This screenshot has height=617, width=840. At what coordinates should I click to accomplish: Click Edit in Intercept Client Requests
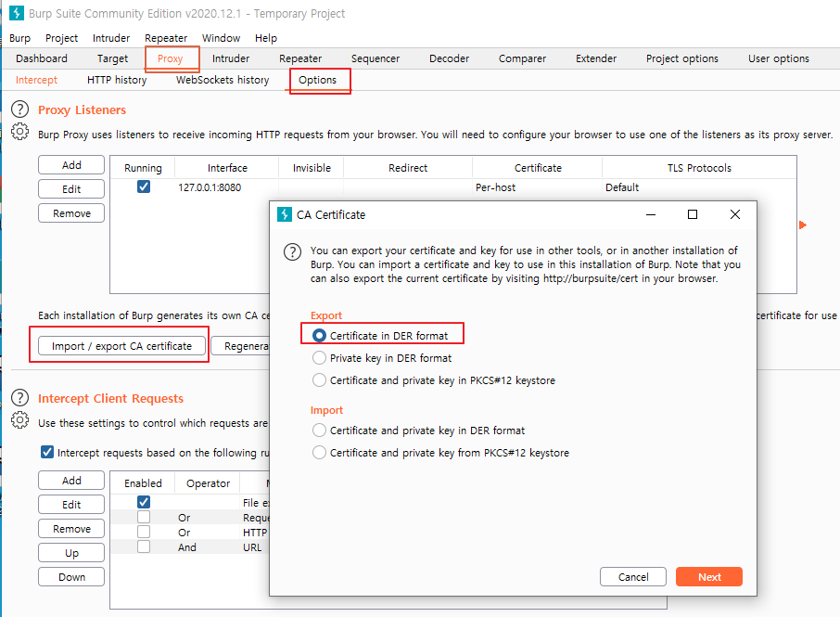[71, 505]
